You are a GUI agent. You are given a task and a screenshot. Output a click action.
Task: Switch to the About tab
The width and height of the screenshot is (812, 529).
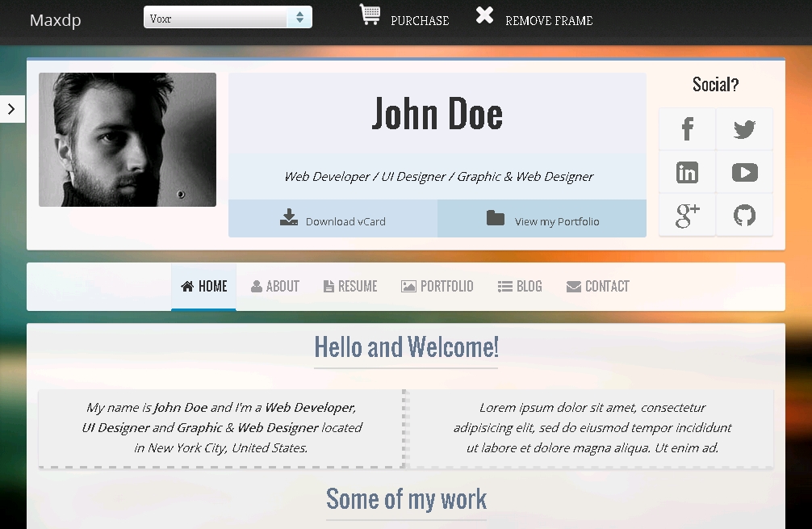point(275,287)
